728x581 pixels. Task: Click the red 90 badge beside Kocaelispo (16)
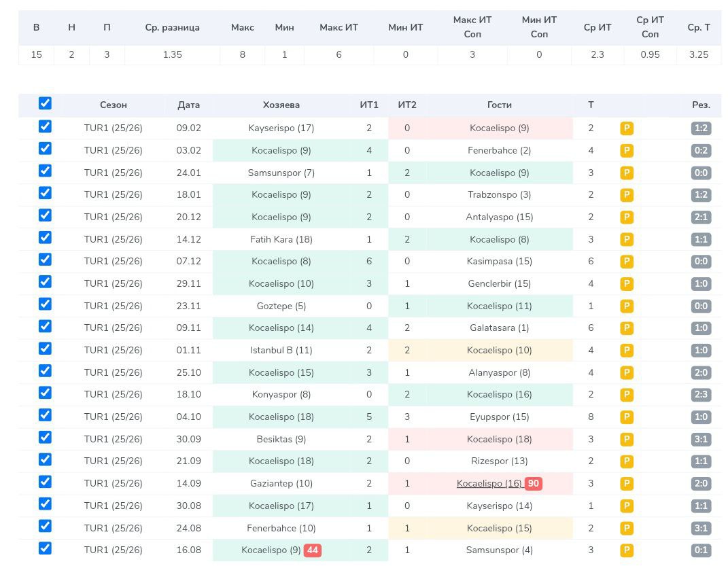click(x=533, y=484)
